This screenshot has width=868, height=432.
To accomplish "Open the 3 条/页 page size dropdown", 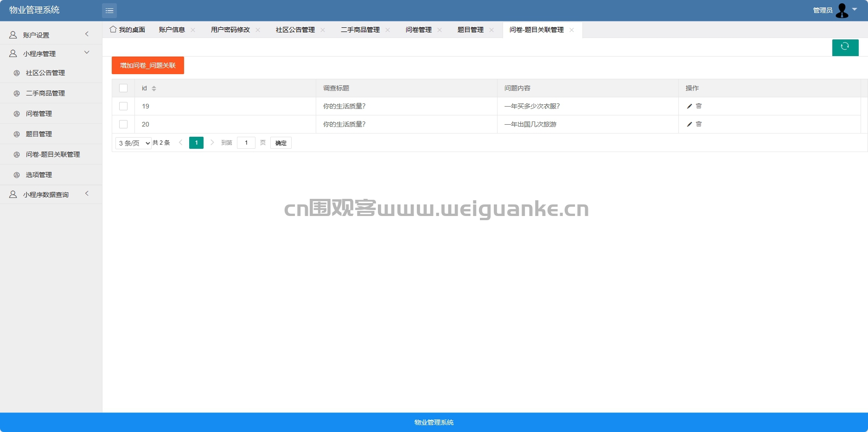I will (x=134, y=143).
